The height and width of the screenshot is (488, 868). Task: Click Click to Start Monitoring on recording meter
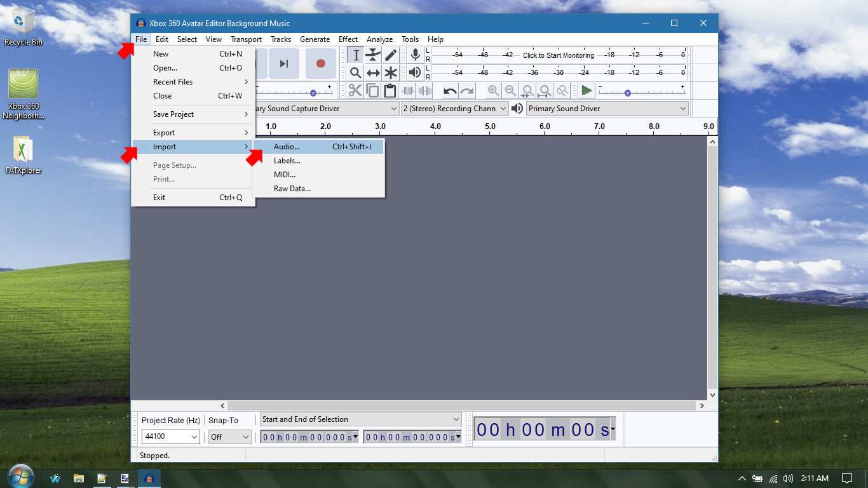point(559,55)
